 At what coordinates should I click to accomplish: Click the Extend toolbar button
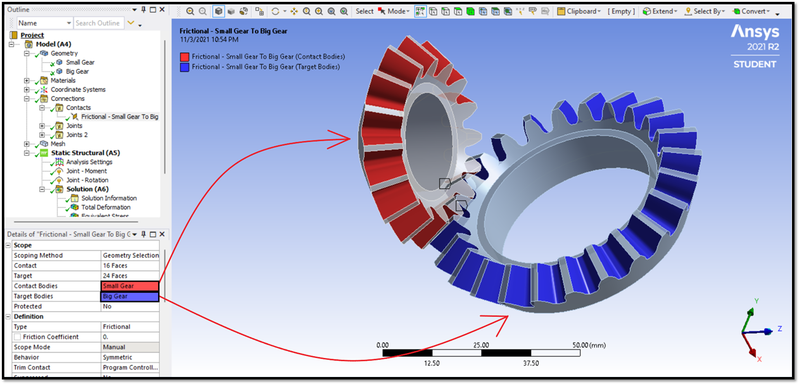[x=660, y=11]
